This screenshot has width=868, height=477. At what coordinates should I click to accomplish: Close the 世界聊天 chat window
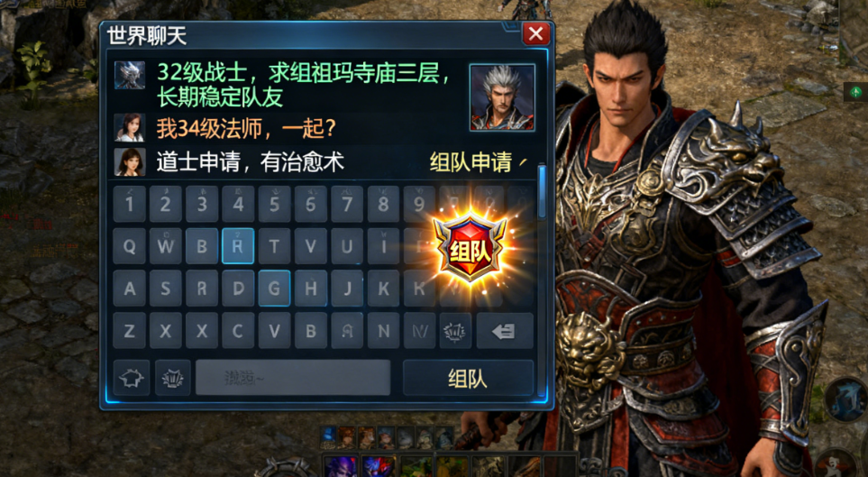(x=536, y=34)
